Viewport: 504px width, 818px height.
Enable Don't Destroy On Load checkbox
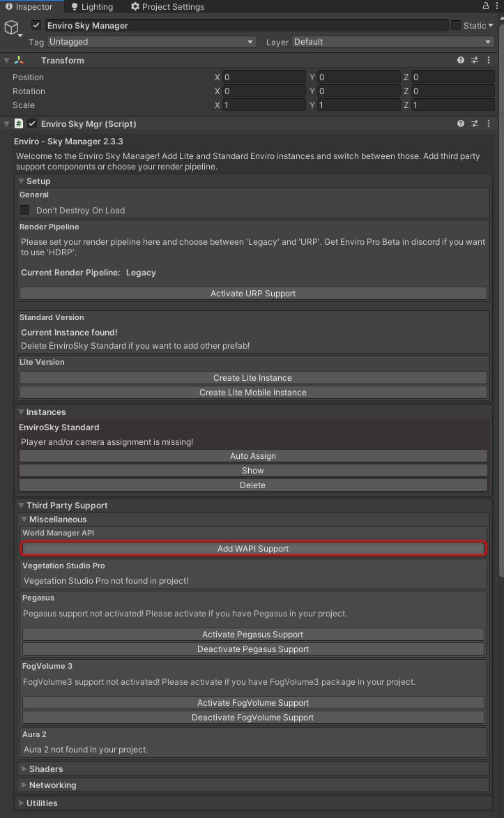[x=25, y=210]
